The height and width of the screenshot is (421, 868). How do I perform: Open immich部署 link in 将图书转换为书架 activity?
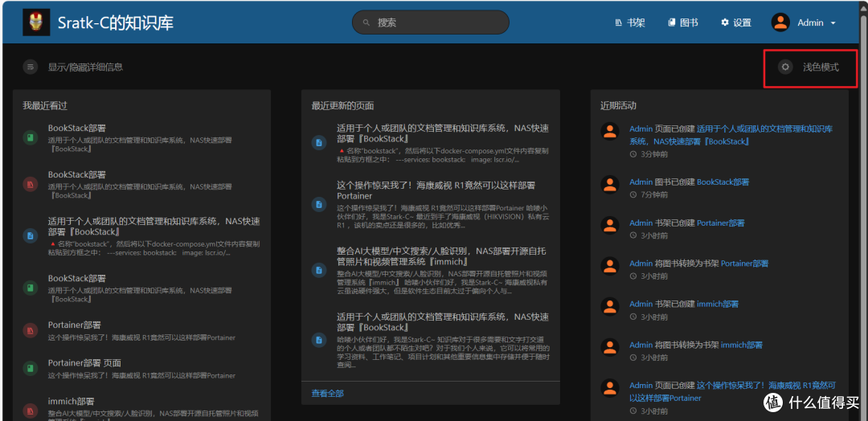[x=742, y=345]
